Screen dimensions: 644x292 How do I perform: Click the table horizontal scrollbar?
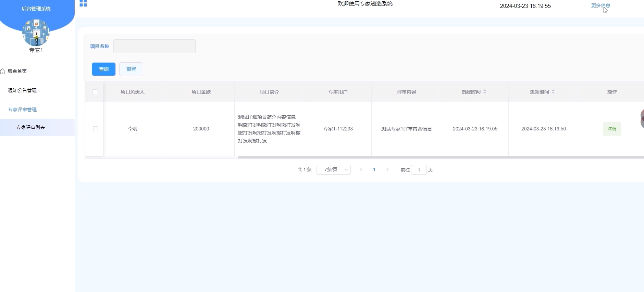[441, 157]
